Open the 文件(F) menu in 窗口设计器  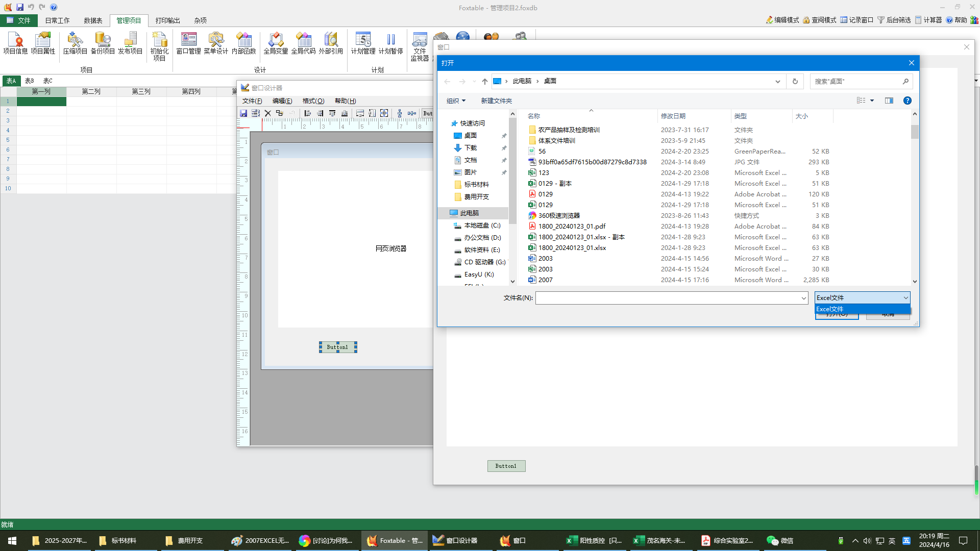tap(252, 101)
